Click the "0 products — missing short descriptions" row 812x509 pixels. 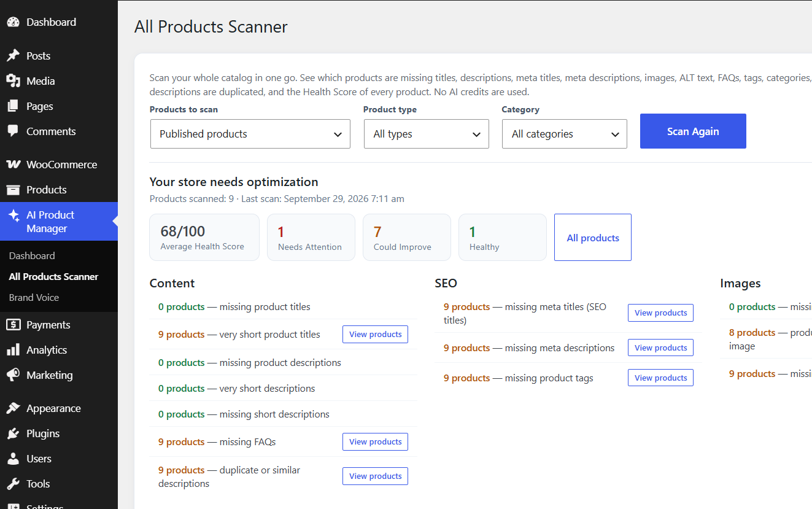pos(284,414)
